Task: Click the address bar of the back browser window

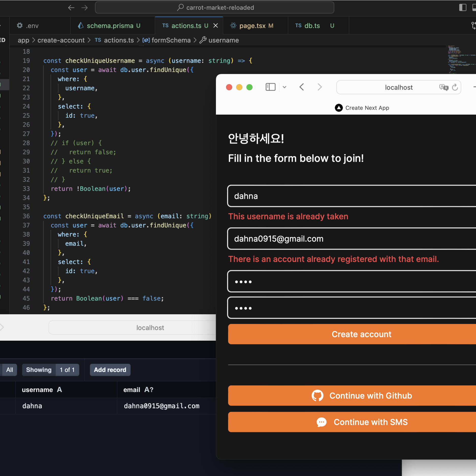Action: point(132,328)
